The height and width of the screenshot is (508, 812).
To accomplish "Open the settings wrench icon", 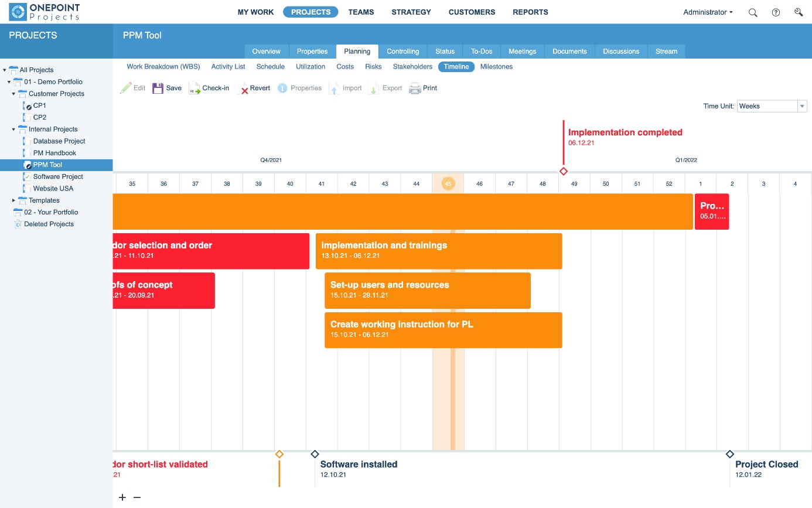I will tap(799, 12).
